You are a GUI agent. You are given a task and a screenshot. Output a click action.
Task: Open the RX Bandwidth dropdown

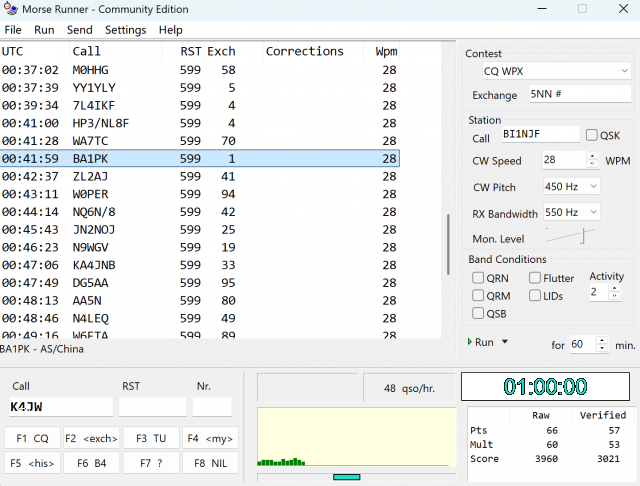pos(571,212)
